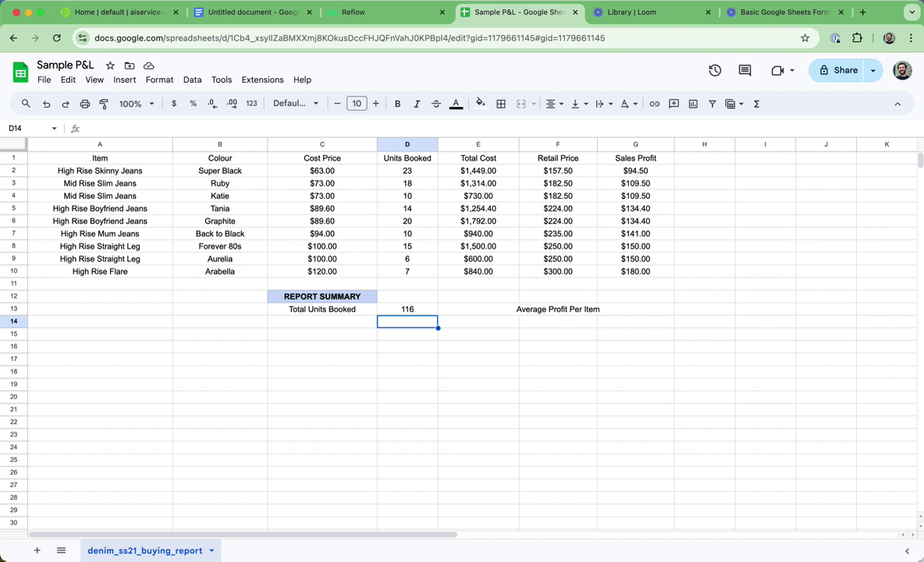Toggle italic formatting
The width and height of the screenshot is (924, 562).
coord(417,103)
